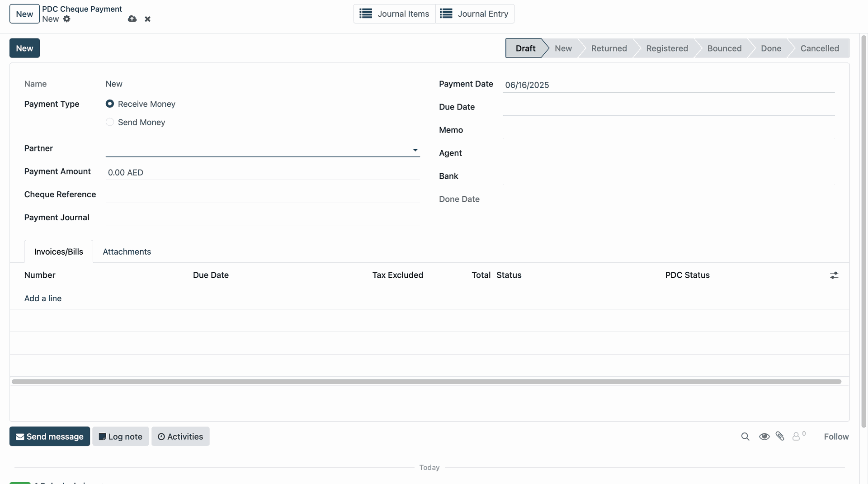The width and height of the screenshot is (868, 484).
Task: Toggle the eye visibility icon in chatter
Action: coord(764,437)
